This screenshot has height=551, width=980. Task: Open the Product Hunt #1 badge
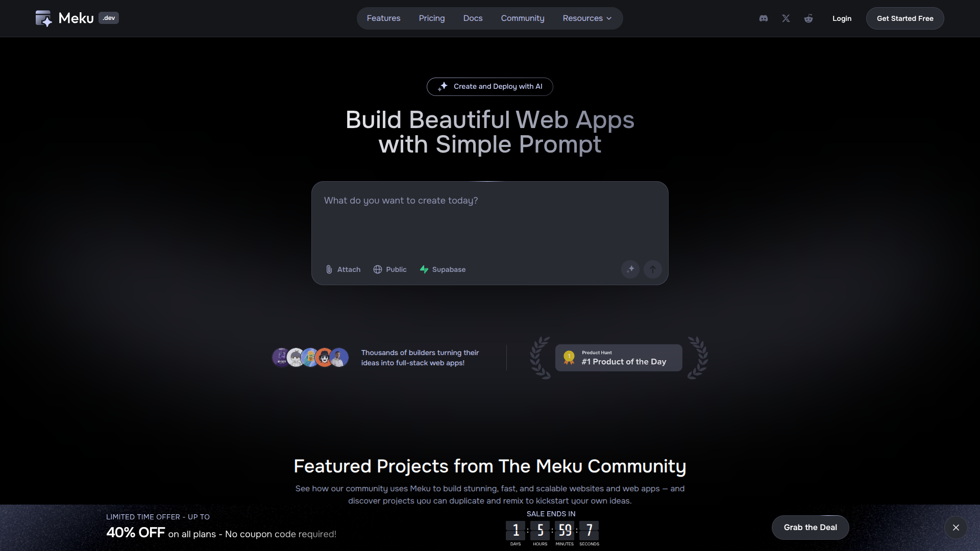point(619,358)
